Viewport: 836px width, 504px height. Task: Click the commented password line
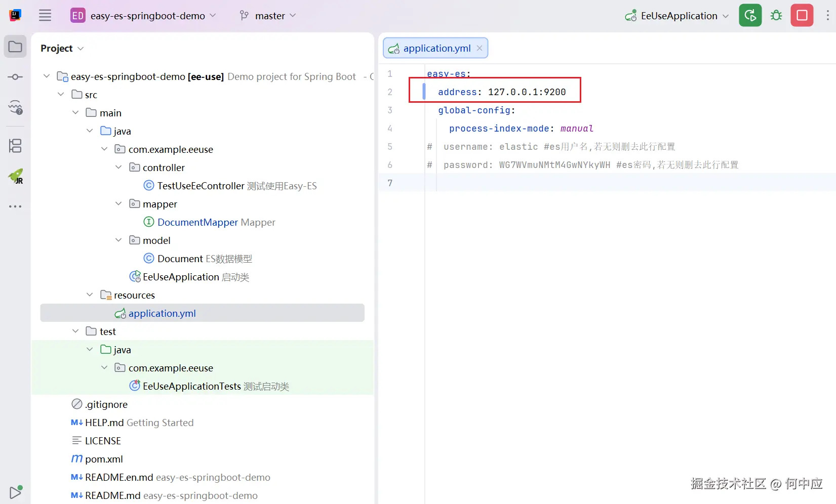point(583,164)
